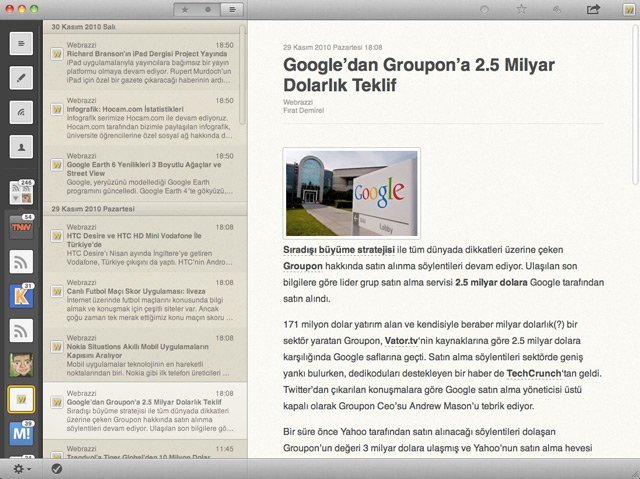
Task: Click the mark all as read checkmark icon
Action: point(56,468)
